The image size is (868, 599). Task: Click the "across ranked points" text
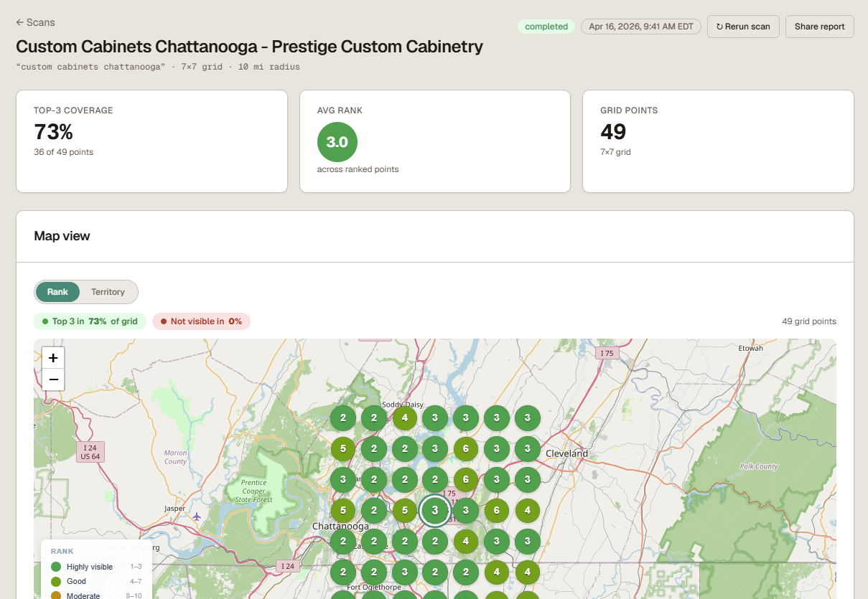(x=358, y=169)
